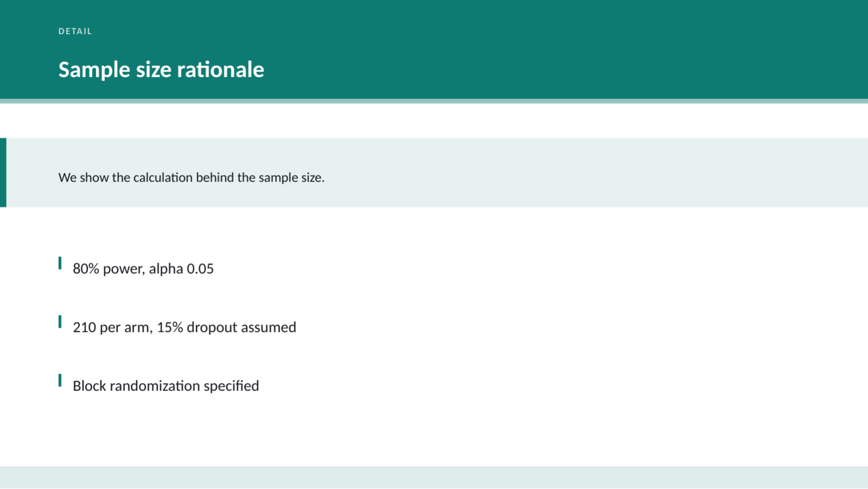Select 'alpha 0.05' in the first bullet
The width and height of the screenshot is (868, 489).
(181, 268)
